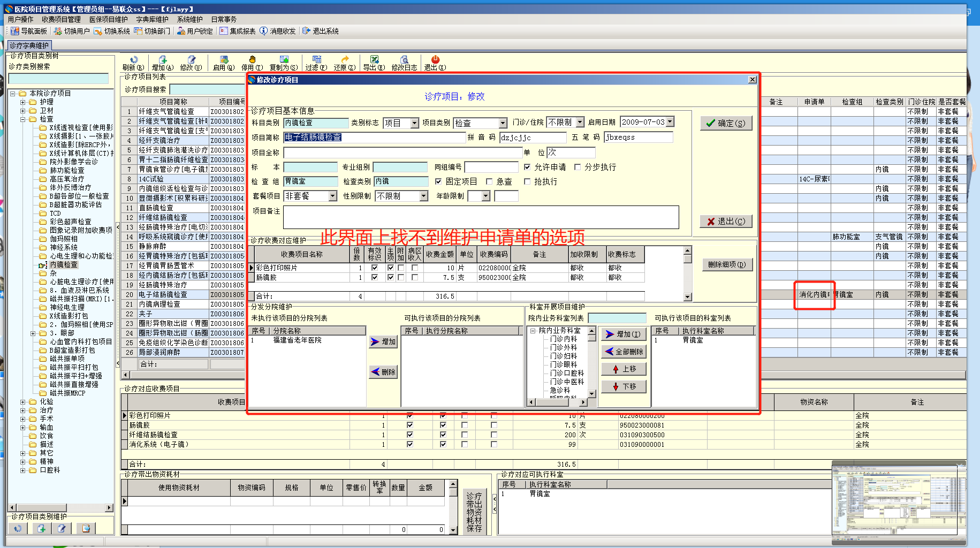Screen dimensions: 980x548
Task: Open the 日常事务 menu
Action: tap(224, 19)
